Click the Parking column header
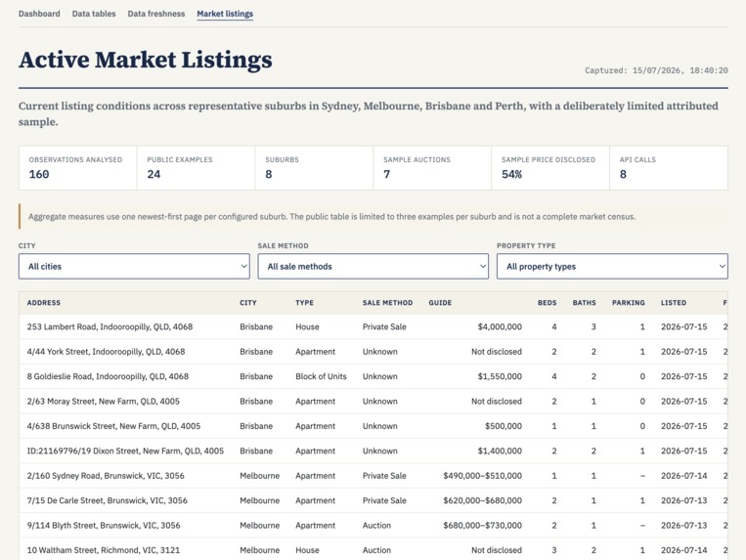Image resolution: width=746 pixels, height=560 pixels. tap(629, 303)
